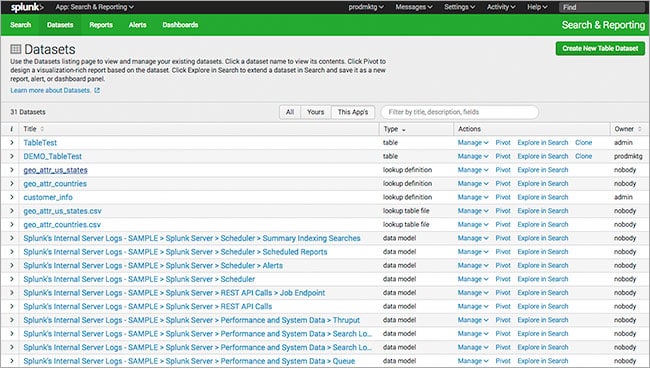This screenshot has width=650, height=368.
Task: Click Create New Table Dataset button
Action: 600,48
